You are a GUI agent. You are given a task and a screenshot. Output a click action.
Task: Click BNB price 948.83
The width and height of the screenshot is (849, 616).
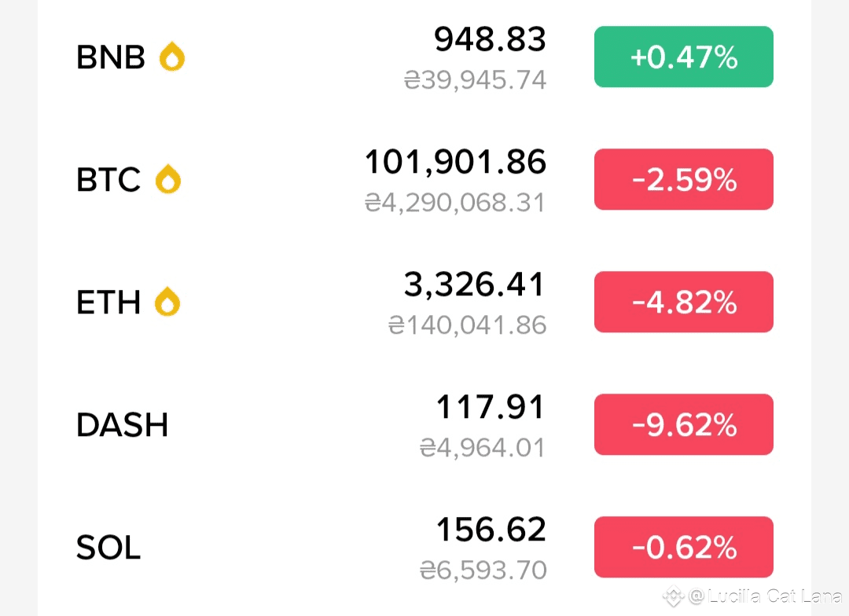[490, 39]
